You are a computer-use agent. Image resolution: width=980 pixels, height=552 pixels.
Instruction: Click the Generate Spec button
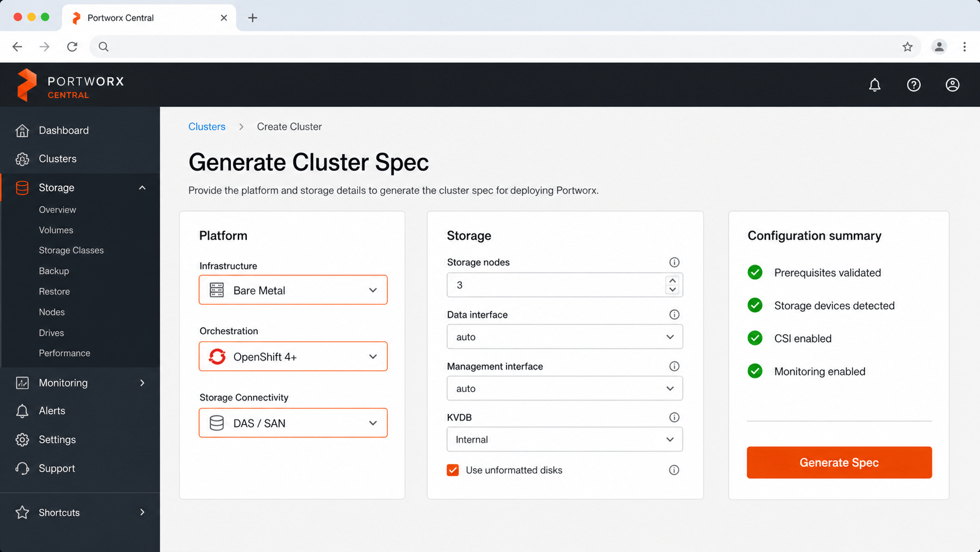(x=839, y=462)
